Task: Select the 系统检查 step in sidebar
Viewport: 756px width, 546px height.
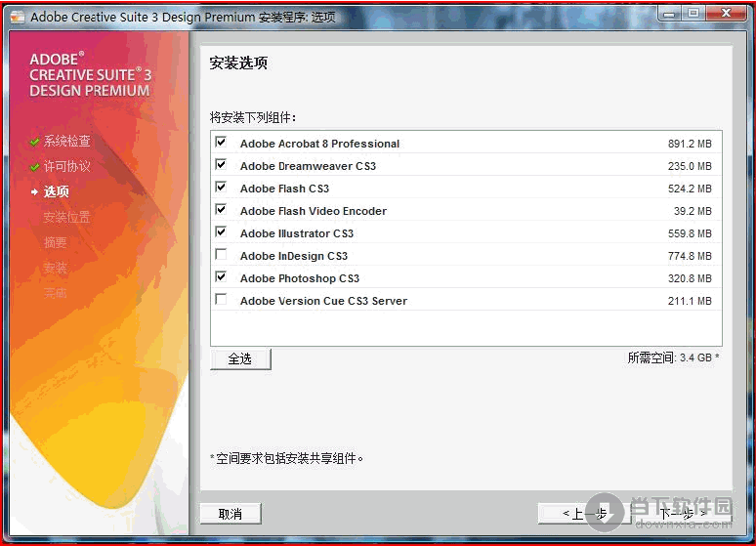Action: click(x=67, y=141)
